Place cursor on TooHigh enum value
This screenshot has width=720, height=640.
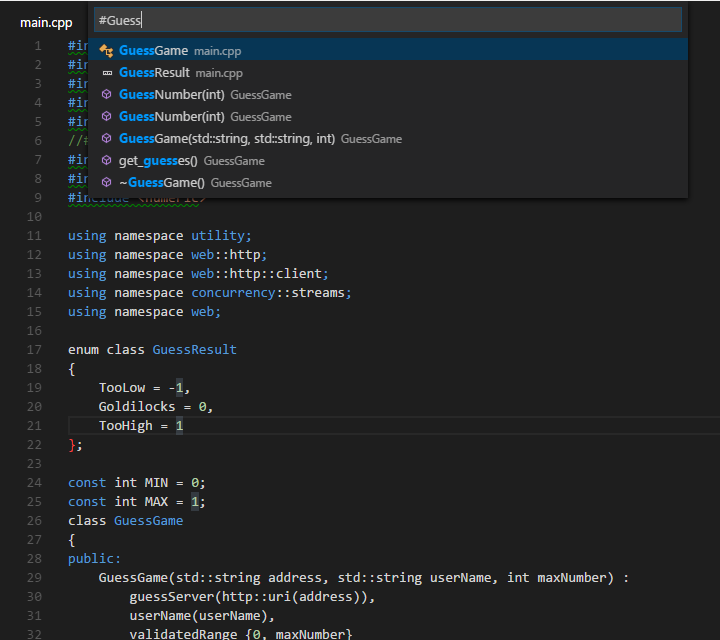coord(125,426)
